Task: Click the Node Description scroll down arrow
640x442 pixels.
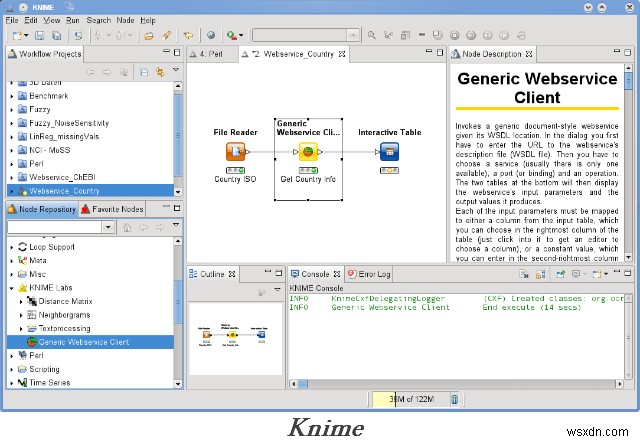Action: click(628, 258)
